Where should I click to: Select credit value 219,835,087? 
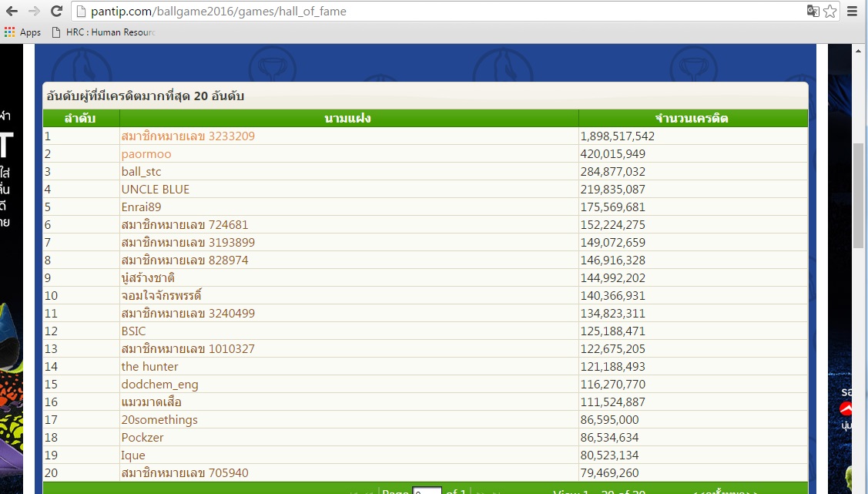613,190
